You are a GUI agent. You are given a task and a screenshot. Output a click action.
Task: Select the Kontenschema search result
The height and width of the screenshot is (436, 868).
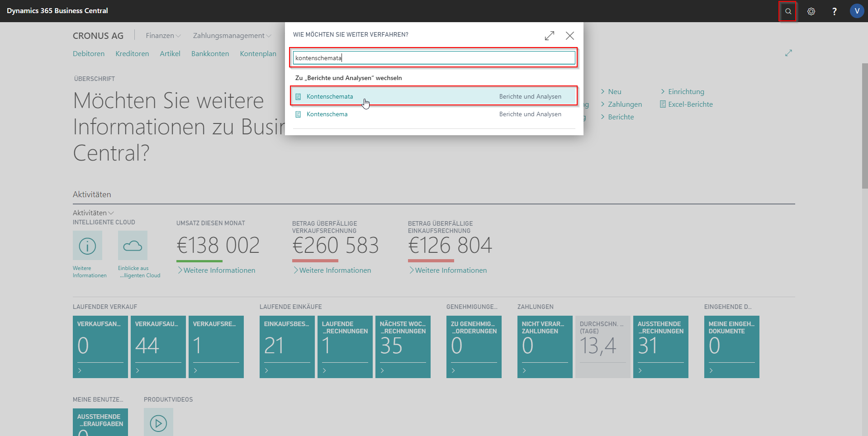click(x=434, y=114)
